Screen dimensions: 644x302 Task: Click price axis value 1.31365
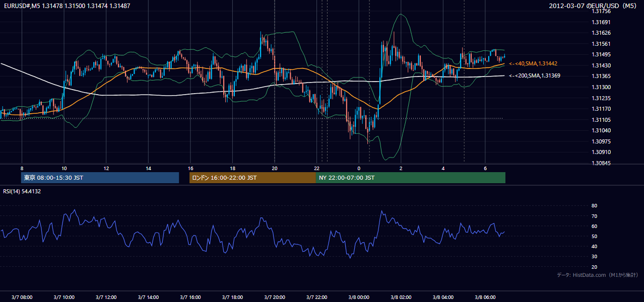(x=601, y=76)
